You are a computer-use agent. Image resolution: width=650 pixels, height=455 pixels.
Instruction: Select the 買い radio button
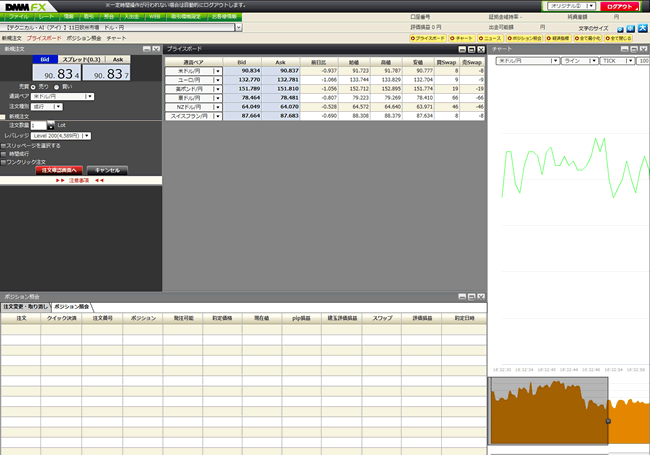[57, 87]
